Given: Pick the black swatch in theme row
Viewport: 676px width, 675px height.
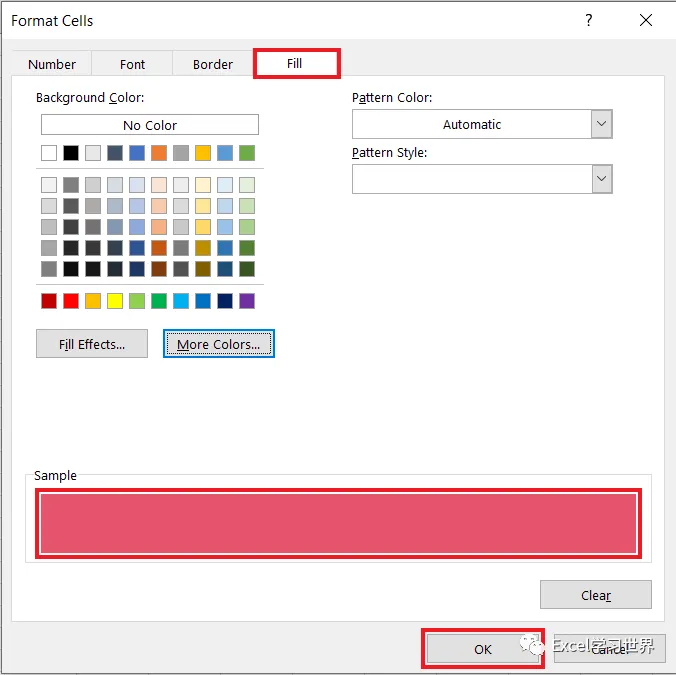Looking at the screenshot, I should 71,153.
